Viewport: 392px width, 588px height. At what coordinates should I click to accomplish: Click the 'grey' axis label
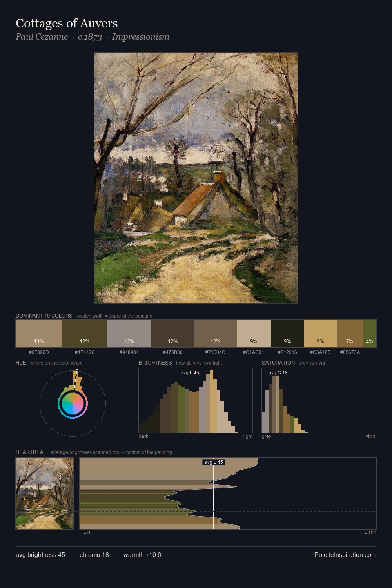click(x=267, y=436)
